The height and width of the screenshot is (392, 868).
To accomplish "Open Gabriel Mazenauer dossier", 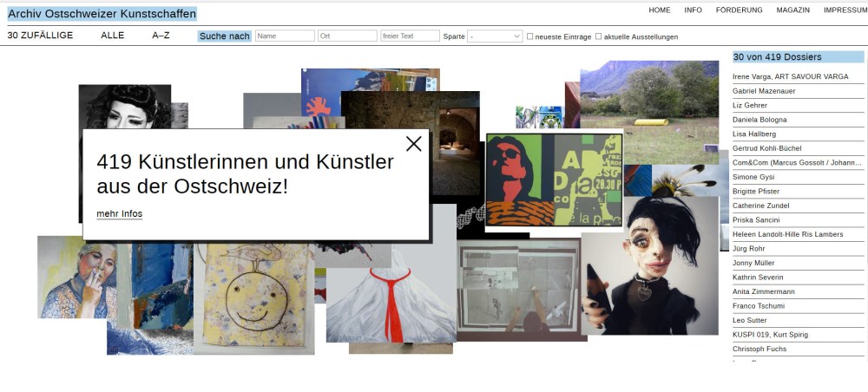I will 798,91.
